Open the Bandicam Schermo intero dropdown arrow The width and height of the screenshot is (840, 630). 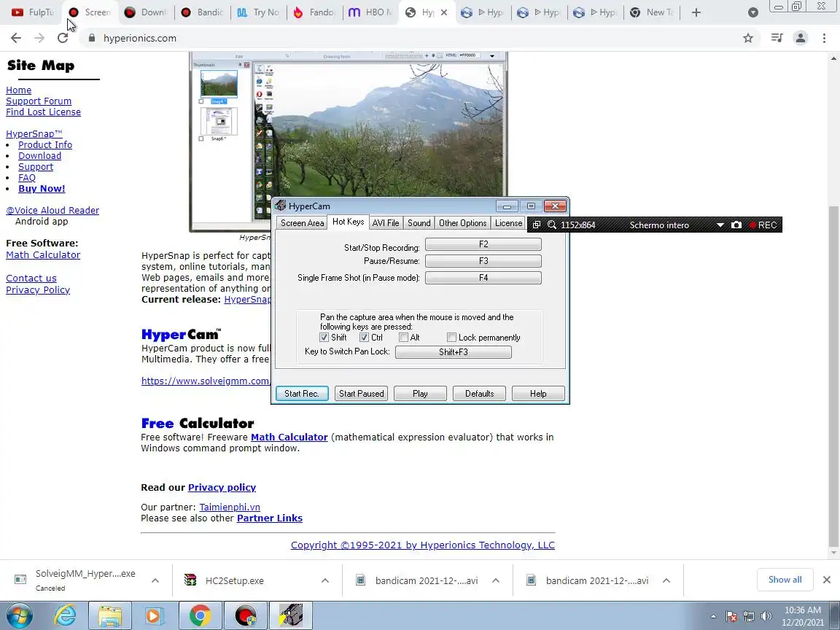[x=720, y=225]
